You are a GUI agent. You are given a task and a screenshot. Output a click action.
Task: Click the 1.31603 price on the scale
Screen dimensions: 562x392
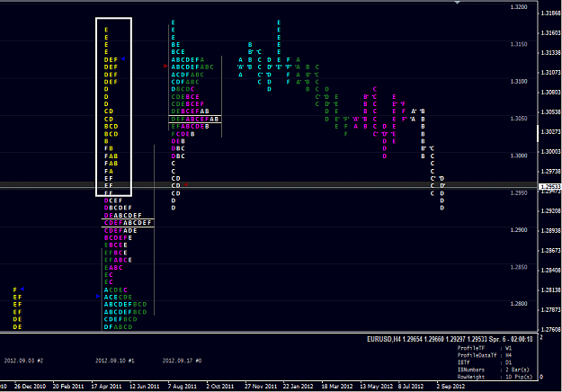point(550,33)
